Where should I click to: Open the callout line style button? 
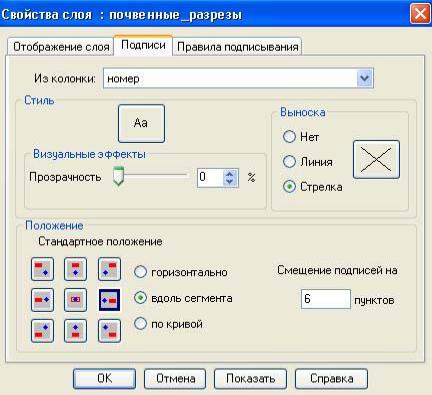376,160
